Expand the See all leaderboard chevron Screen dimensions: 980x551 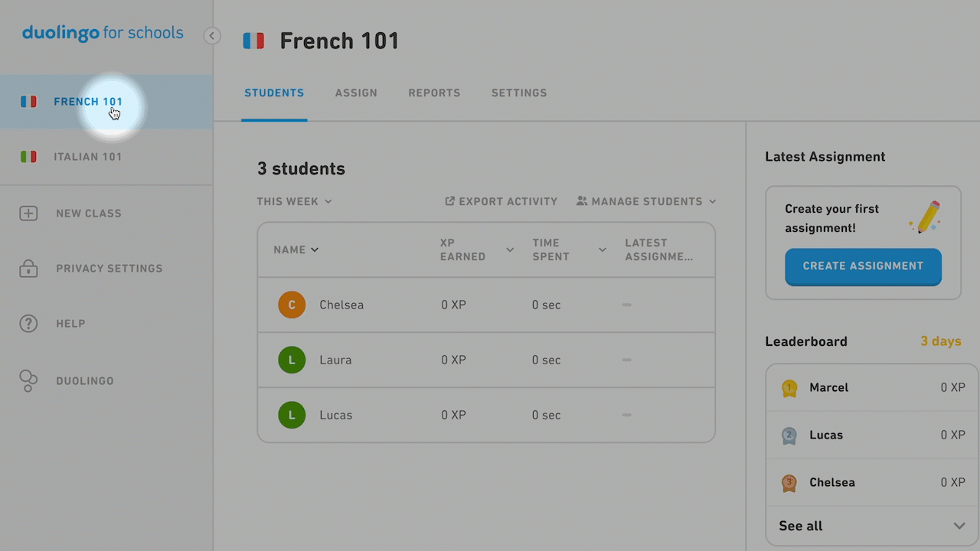click(959, 526)
